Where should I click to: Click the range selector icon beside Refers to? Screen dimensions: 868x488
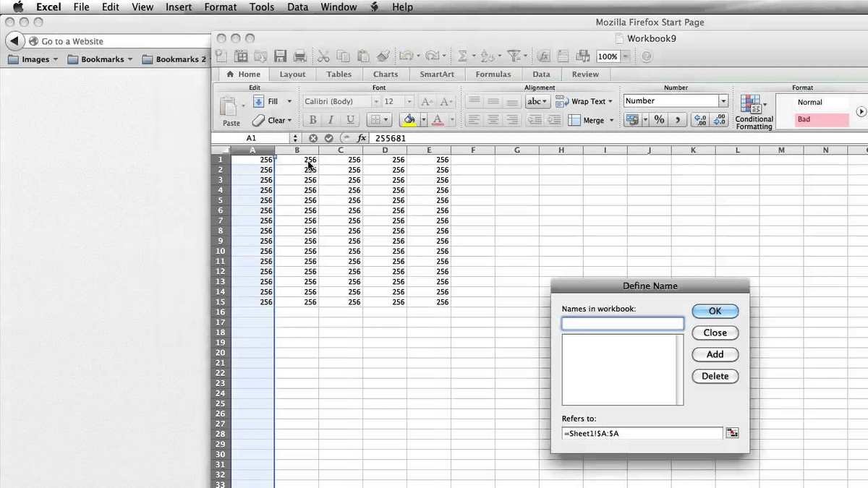733,433
